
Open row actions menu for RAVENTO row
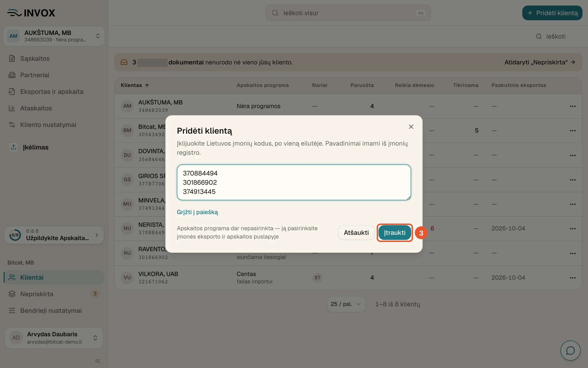[573, 253]
